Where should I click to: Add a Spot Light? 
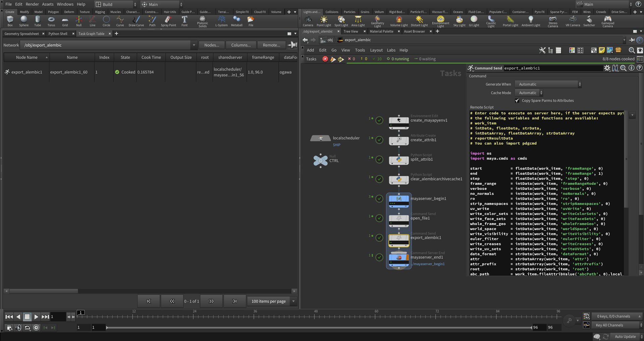click(x=341, y=21)
